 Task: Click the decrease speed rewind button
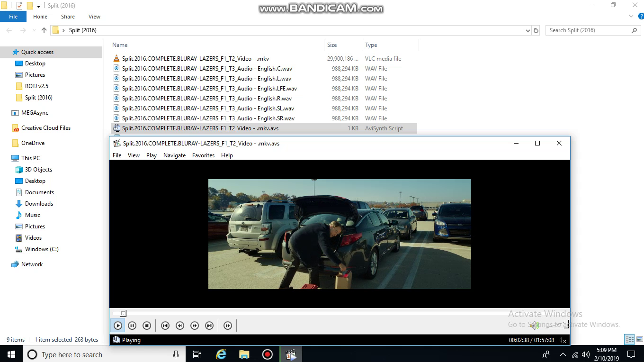point(179,326)
